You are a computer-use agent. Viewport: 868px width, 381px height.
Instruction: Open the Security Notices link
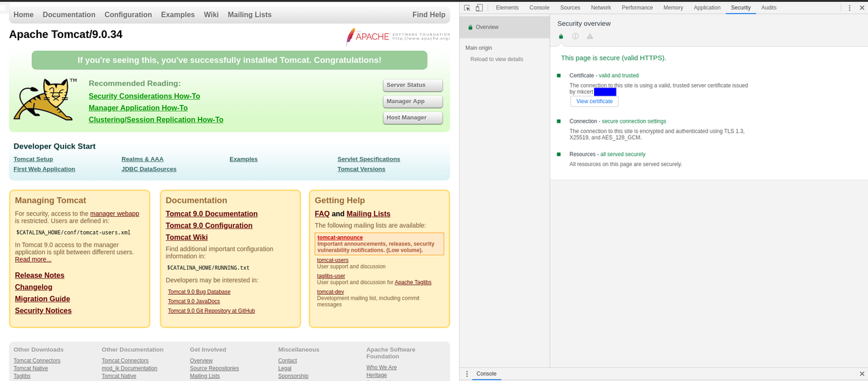43,311
